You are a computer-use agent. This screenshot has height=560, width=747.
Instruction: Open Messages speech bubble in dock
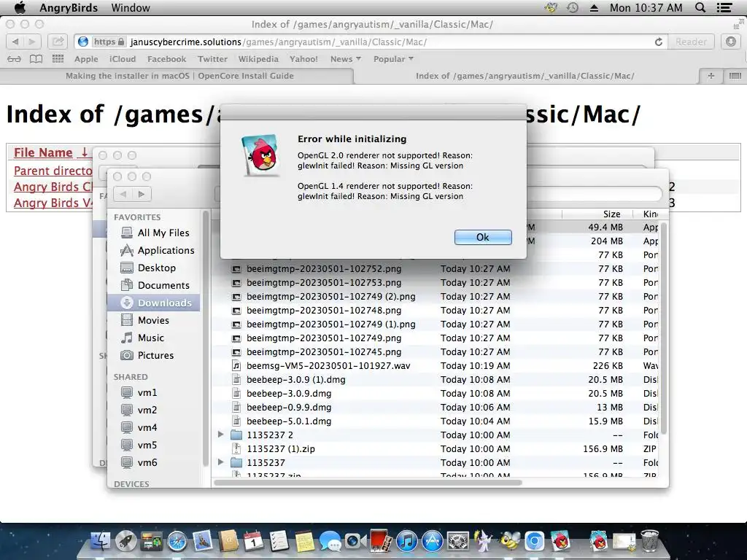pos(330,542)
